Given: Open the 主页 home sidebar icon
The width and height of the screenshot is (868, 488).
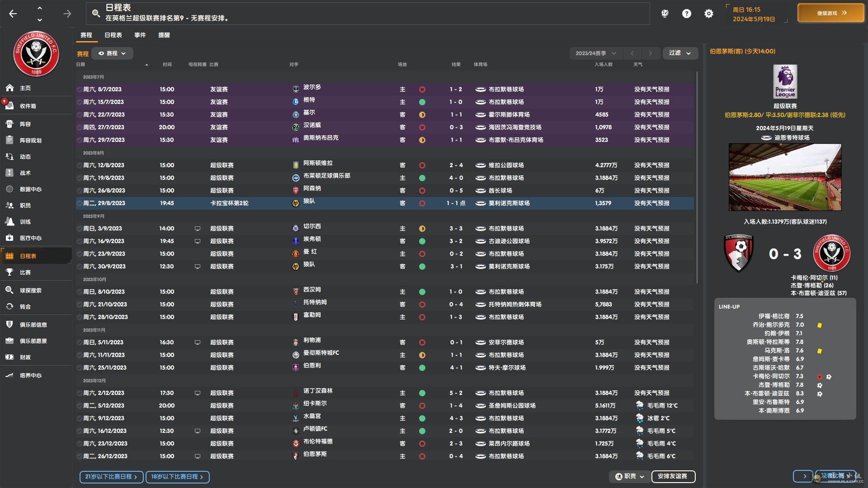Looking at the screenshot, I should (9, 88).
